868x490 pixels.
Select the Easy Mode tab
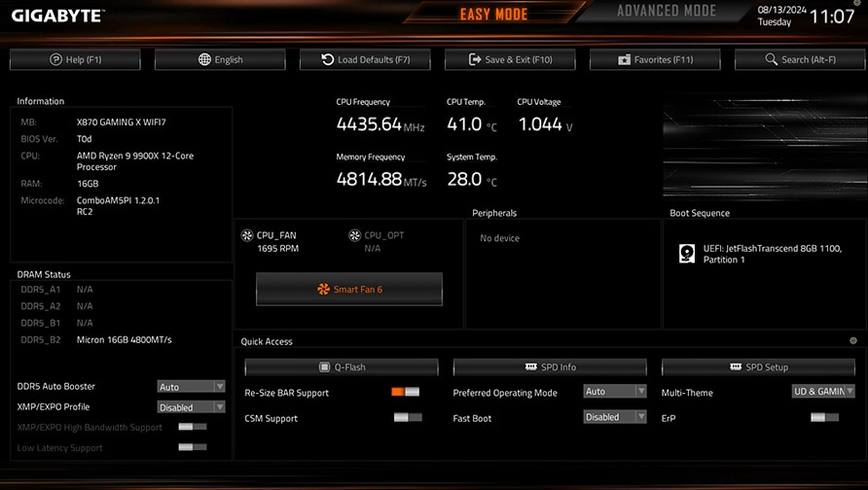coord(493,15)
